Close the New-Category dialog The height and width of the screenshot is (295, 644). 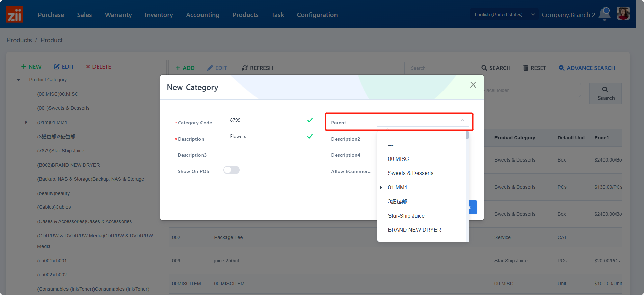click(x=473, y=85)
